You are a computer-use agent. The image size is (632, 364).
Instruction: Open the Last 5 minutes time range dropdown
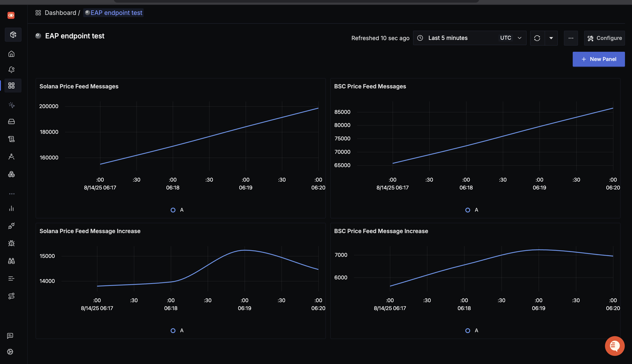[x=448, y=38]
